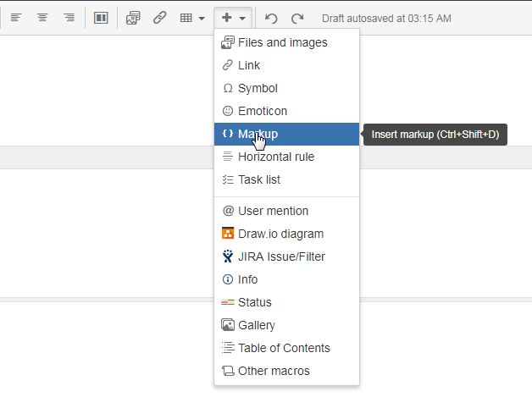
Task: Click the JIRA logo icon
Action: (228, 256)
